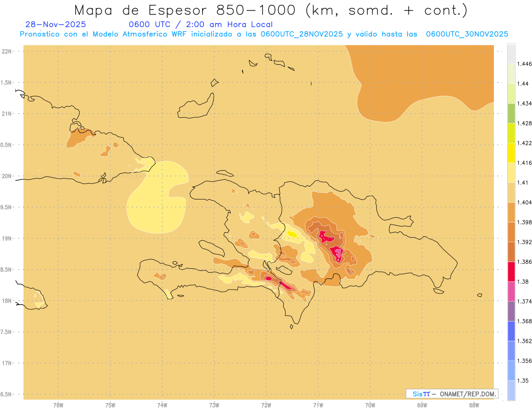
Task: Click the legend value '1.38'
Action: point(523,282)
